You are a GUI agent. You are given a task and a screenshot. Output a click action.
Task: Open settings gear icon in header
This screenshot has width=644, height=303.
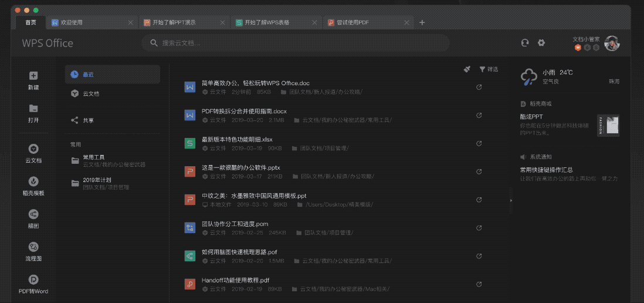(541, 43)
